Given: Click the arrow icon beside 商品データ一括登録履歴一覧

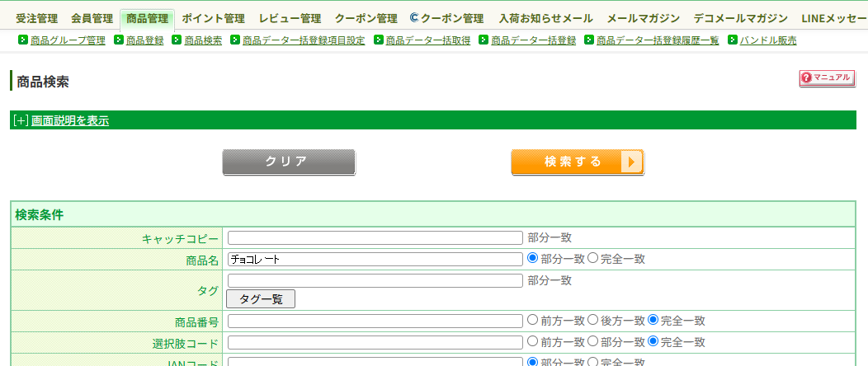Looking at the screenshot, I should 589,40.
